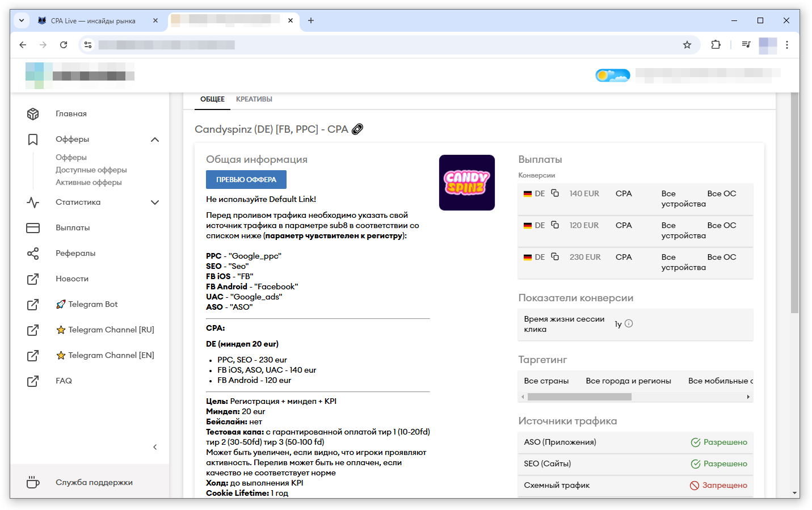Image resolution: width=812 pixels, height=510 pixels.
Task: Click the FAQ external link icon
Action: point(33,381)
